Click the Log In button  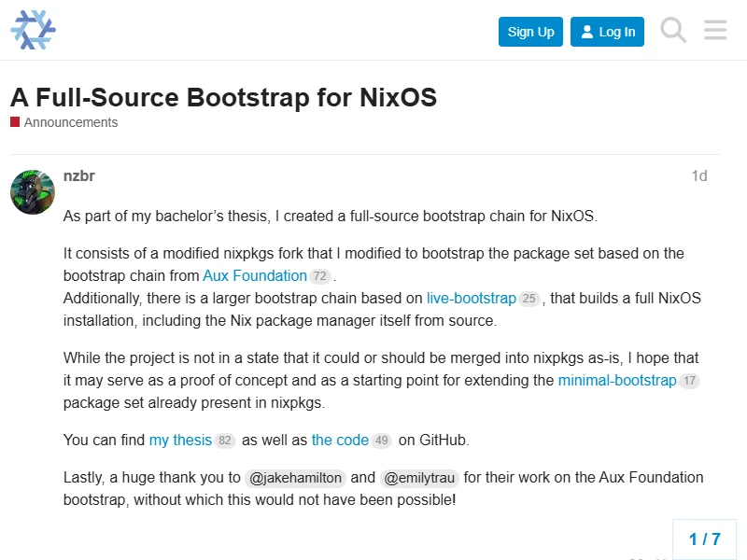608,32
